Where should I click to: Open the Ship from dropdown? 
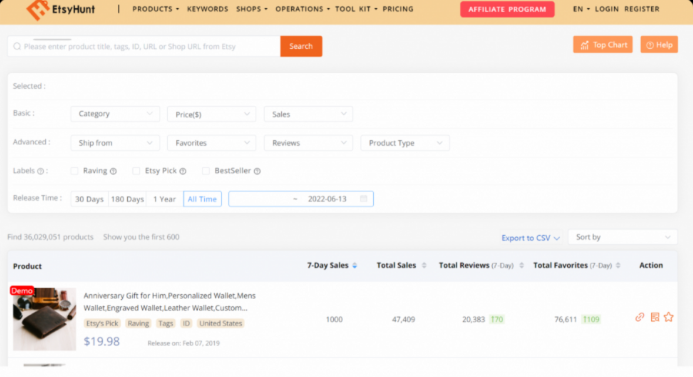pos(115,143)
